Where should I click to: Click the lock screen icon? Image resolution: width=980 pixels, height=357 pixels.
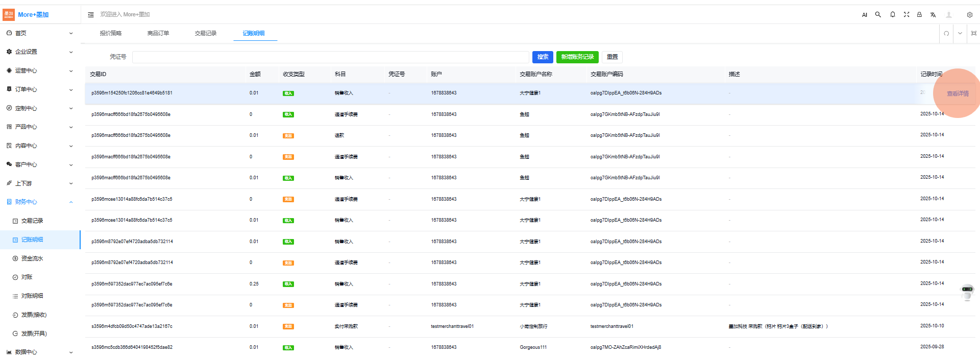919,15
